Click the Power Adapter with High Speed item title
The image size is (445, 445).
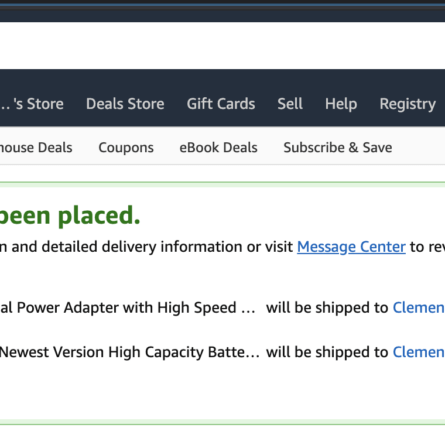point(128,307)
